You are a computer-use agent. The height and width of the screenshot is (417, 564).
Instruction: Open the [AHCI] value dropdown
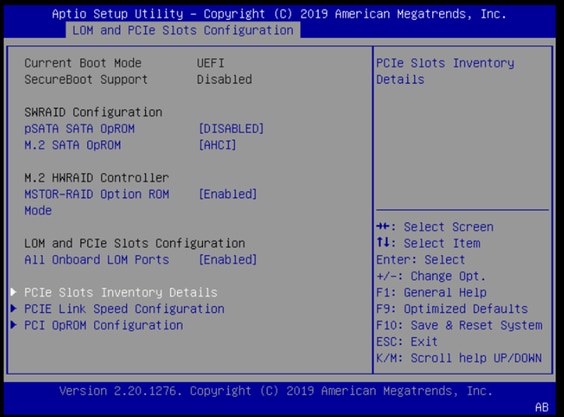coord(218,145)
